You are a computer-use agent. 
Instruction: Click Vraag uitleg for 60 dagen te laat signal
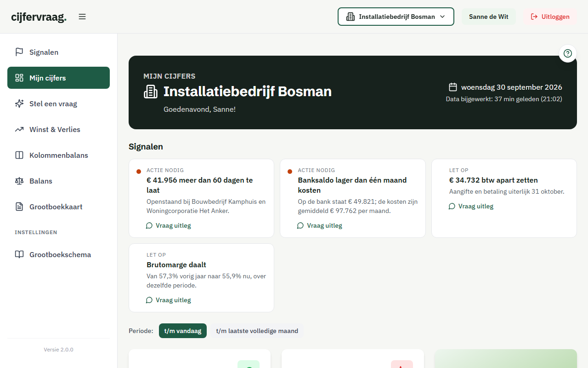pyautogui.click(x=169, y=225)
